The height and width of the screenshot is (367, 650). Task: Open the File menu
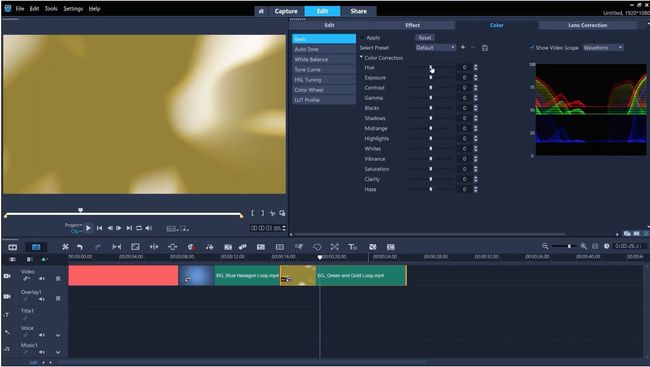20,8
